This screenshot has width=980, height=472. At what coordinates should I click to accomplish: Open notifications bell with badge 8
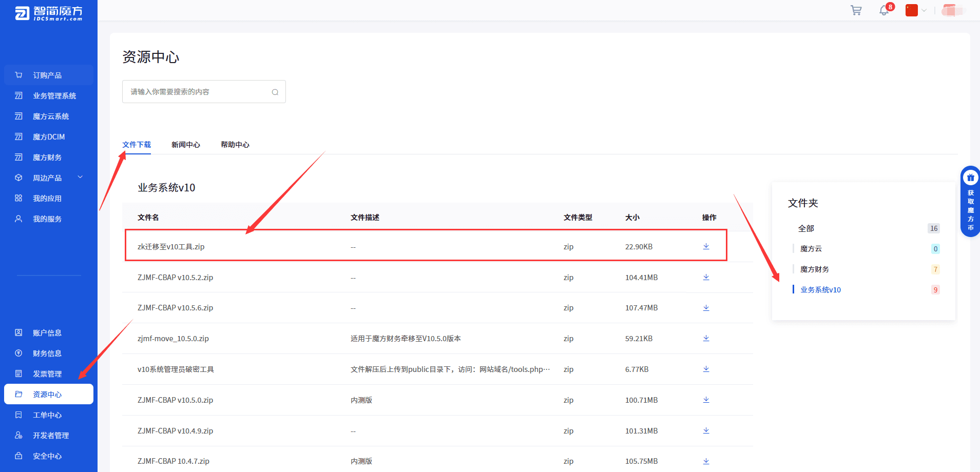pyautogui.click(x=885, y=10)
